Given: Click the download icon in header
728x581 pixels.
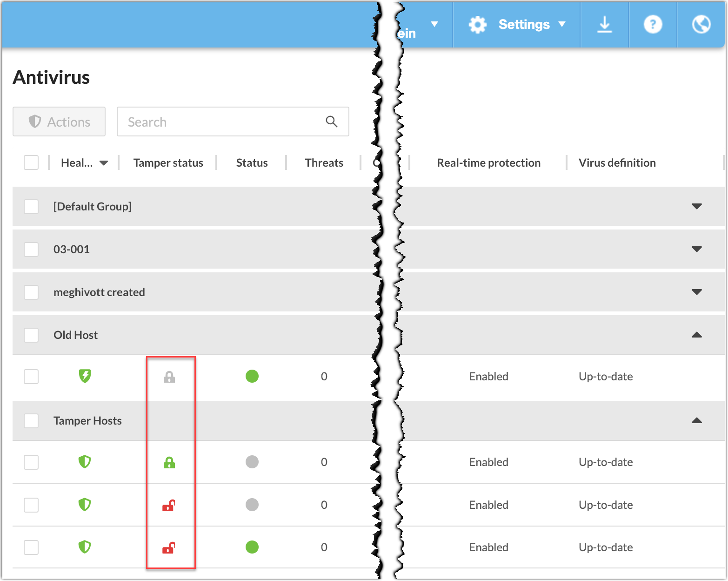Looking at the screenshot, I should tap(604, 24).
